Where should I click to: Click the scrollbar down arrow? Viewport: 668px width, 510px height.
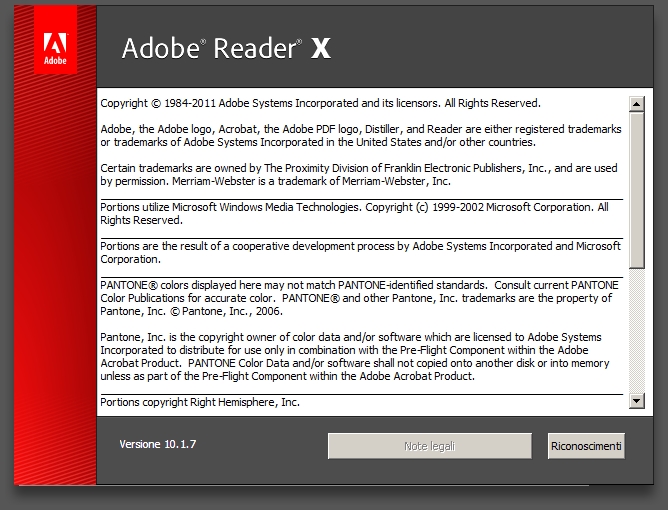(x=636, y=401)
